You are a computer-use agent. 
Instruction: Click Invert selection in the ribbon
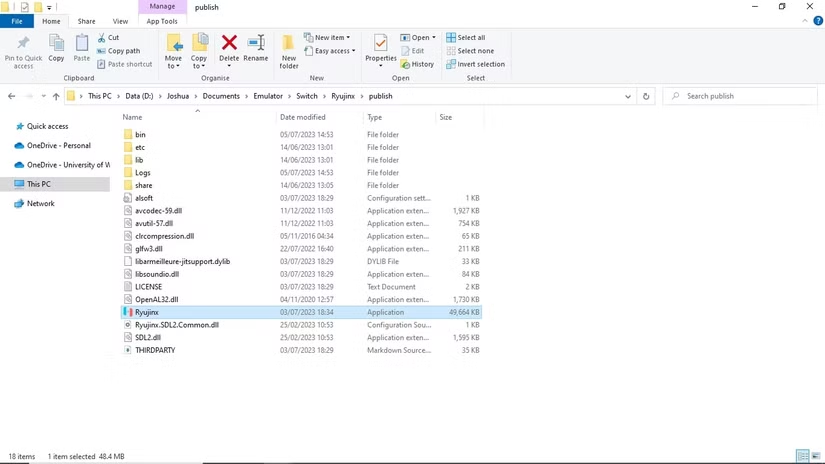(x=475, y=64)
